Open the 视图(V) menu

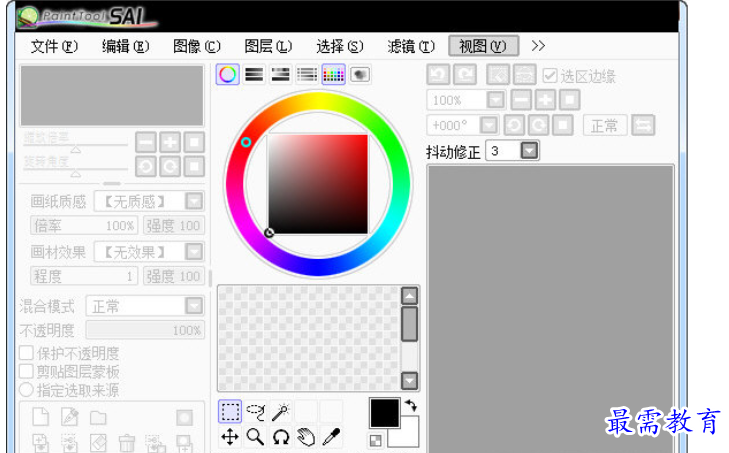pos(484,46)
